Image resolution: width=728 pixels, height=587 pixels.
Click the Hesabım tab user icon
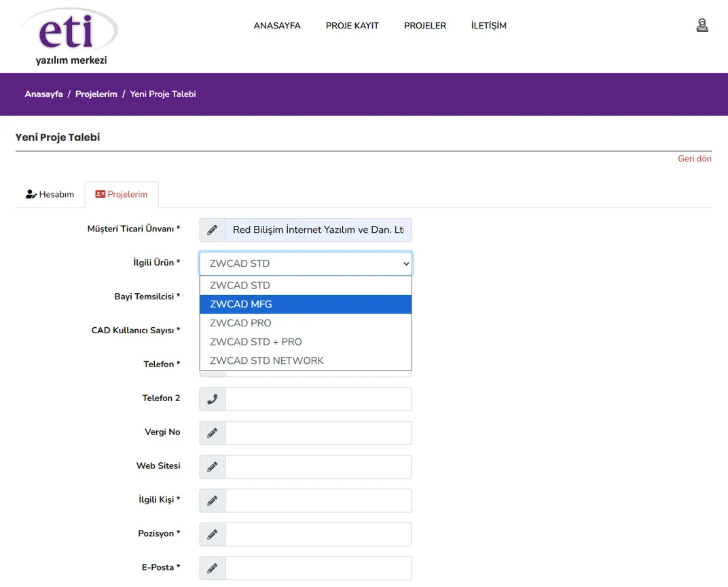point(31,194)
